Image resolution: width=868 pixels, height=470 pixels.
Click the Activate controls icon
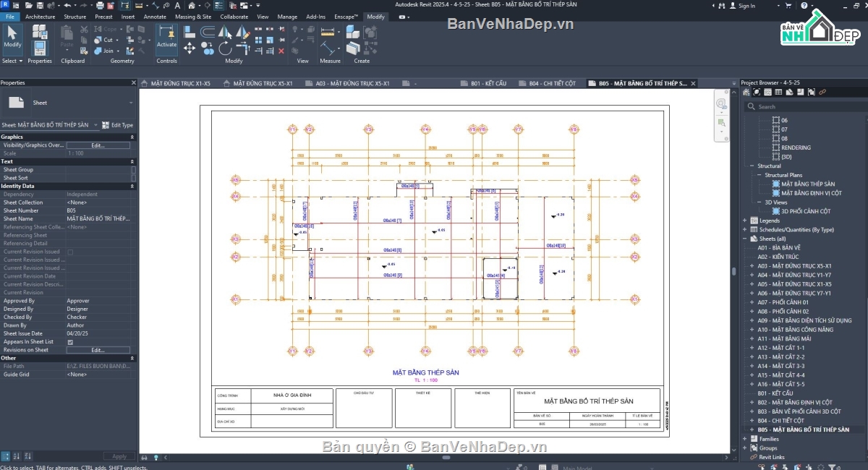(166, 36)
